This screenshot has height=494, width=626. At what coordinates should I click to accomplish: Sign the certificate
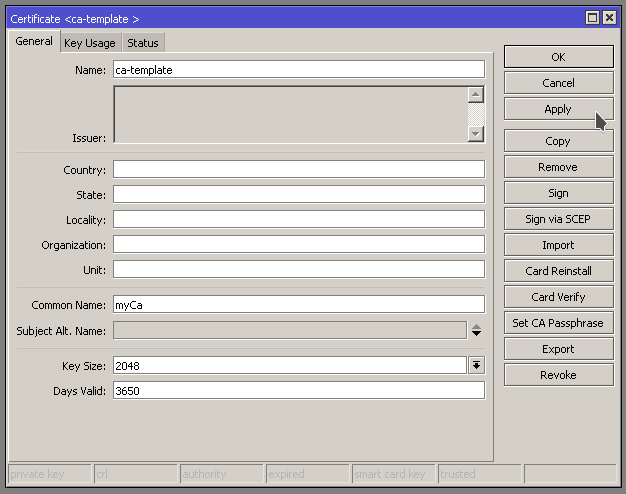click(558, 193)
